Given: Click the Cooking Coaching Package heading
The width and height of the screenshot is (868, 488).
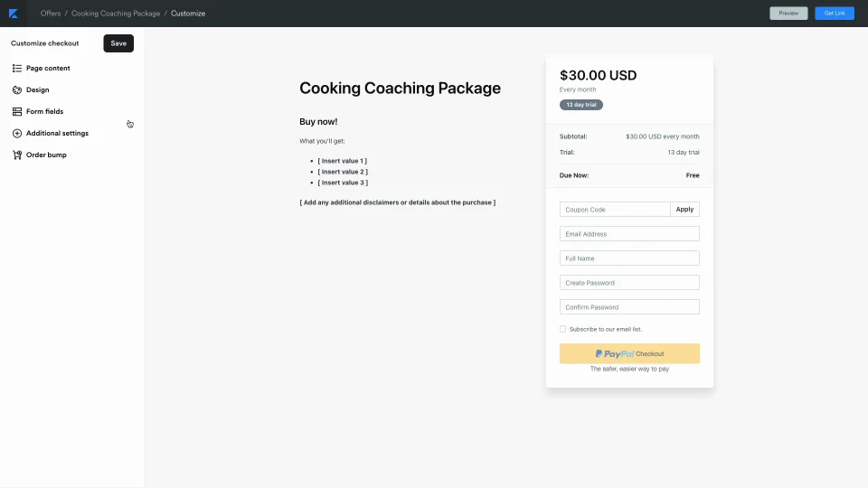Looking at the screenshot, I should tap(400, 88).
